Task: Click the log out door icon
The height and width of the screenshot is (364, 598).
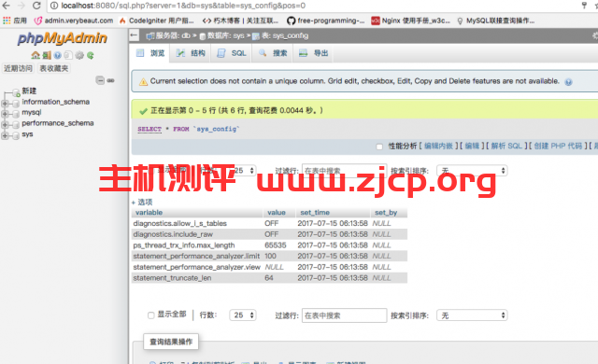Action: coord(47,56)
